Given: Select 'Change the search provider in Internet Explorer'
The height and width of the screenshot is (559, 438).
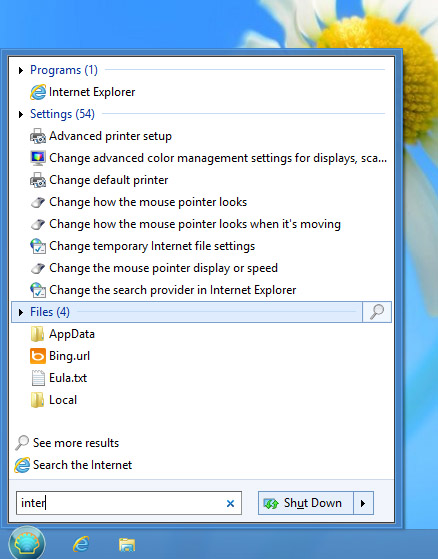Looking at the screenshot, I should tap(172, 290).
